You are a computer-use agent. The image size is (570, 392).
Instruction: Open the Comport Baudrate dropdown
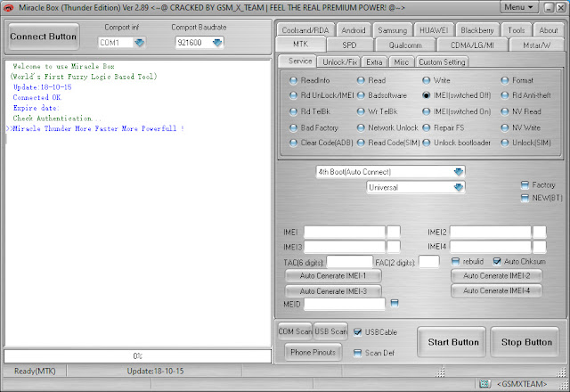coord(217,43)
